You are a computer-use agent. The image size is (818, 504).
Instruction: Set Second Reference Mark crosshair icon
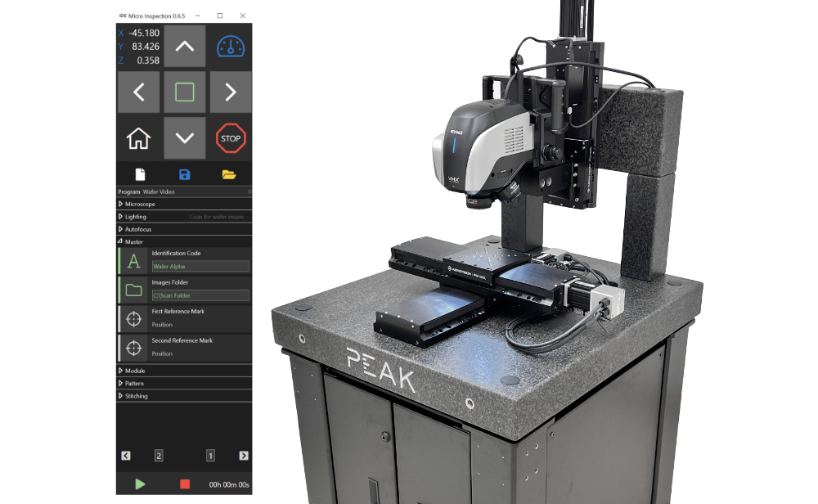point(134,348)
